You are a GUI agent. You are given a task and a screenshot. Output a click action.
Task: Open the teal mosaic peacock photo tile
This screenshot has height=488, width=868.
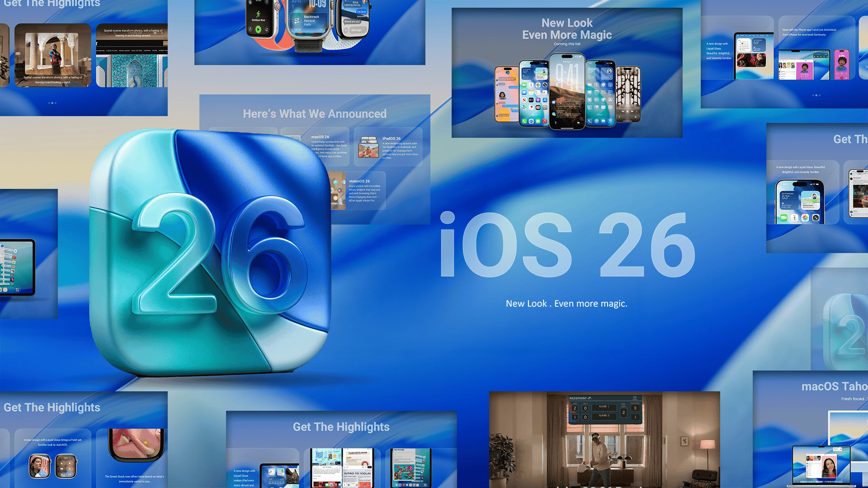pyautogui.click(x=132, y=55)
